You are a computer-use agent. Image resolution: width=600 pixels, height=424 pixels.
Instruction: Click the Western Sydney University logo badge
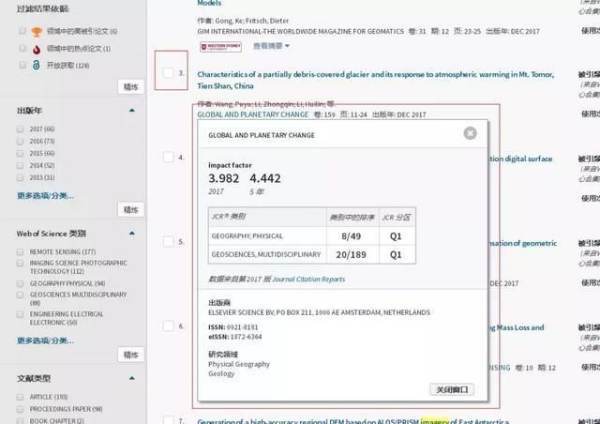(221, 47)
